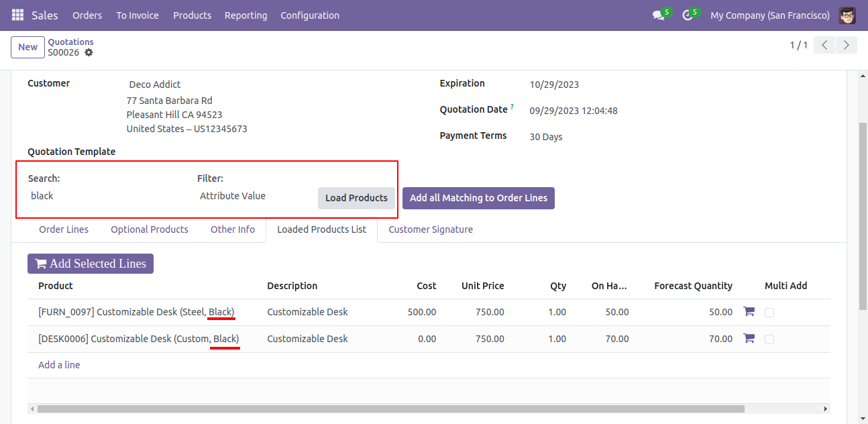Viewport: 868px width, 424px height.
Task: Open the To Invoice menu
Action: (138, 15)
